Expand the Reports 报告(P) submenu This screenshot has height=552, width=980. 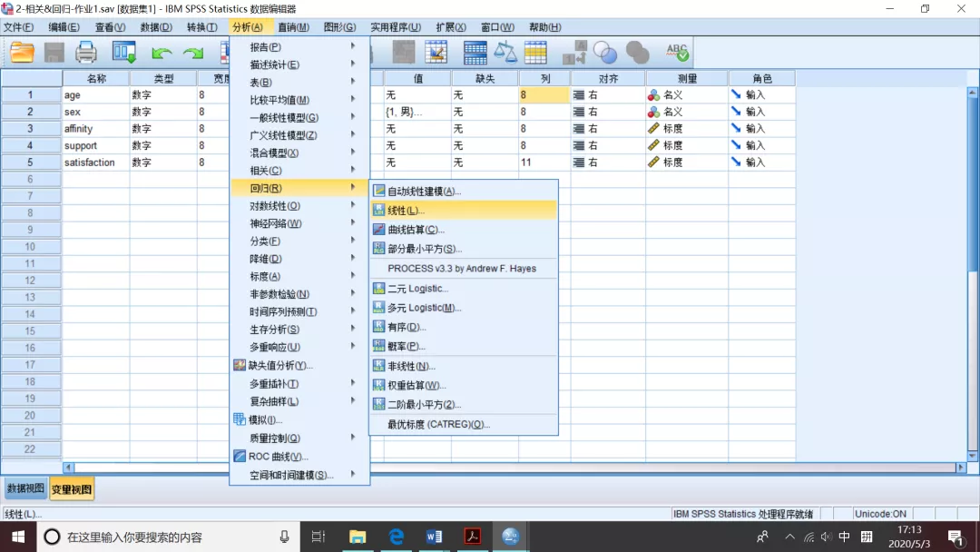tap(300, 47)
